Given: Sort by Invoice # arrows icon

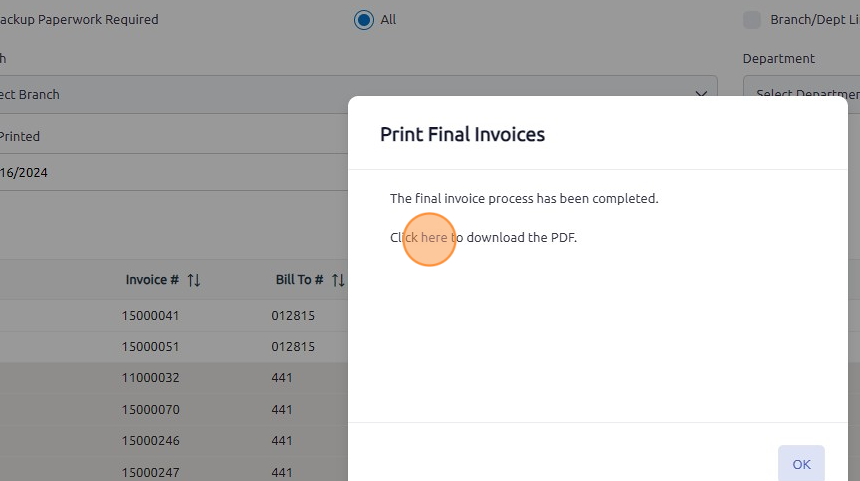Looking at the screenshot, I should pyautogui.click(x=194, y=280).
